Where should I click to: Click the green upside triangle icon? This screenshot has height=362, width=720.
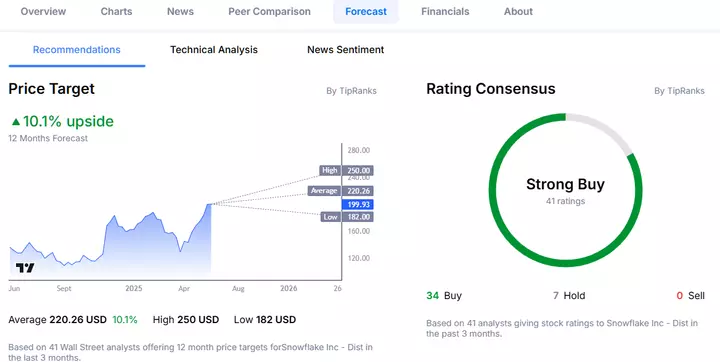tap(16, 122)
